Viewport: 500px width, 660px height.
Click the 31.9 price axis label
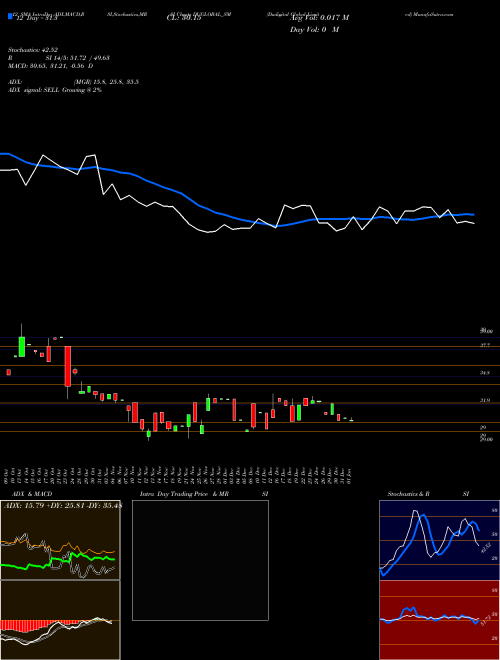(x=485, y=400)
